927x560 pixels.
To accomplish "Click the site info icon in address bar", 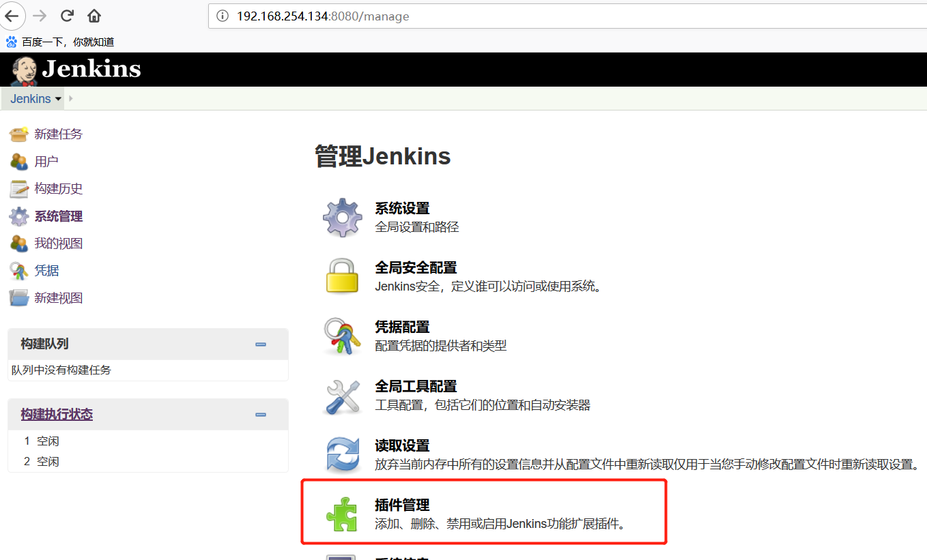I will (222, 16).
